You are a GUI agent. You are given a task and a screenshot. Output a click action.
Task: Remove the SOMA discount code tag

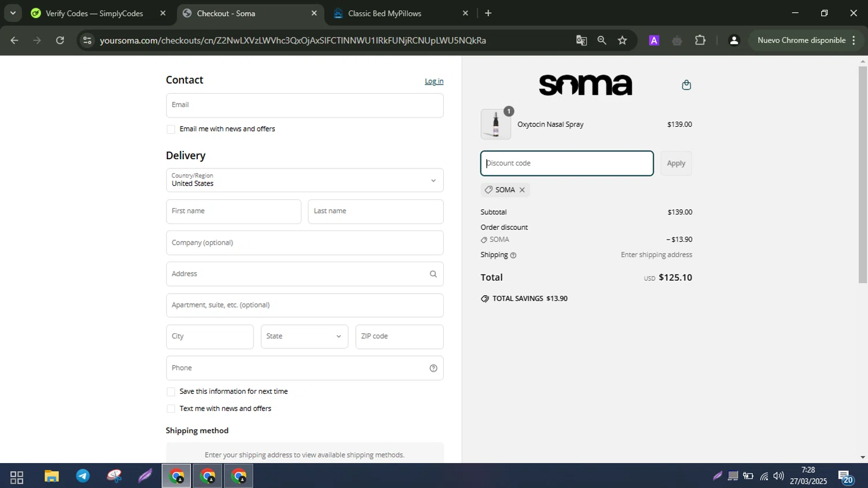pos(522,190)
